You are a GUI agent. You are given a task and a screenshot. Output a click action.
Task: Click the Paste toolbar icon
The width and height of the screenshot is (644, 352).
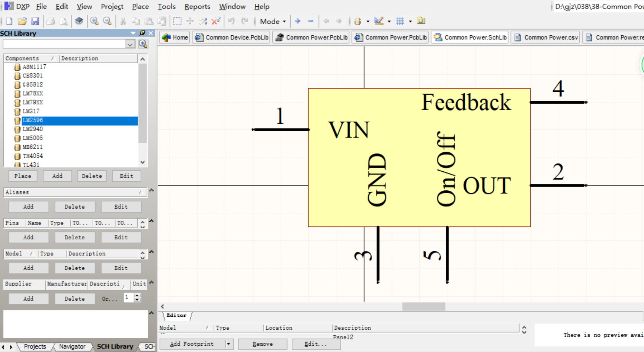point(149,21)
